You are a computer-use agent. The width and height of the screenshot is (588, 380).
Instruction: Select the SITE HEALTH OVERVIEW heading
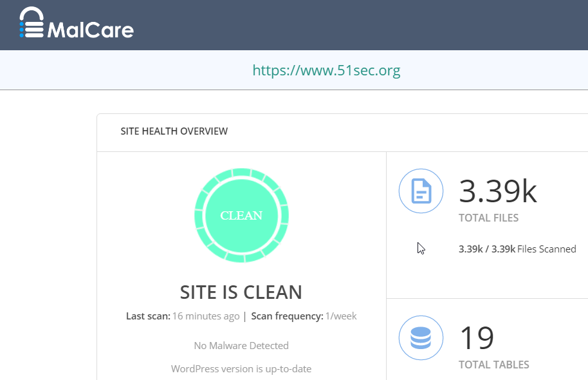pos(174,131)
